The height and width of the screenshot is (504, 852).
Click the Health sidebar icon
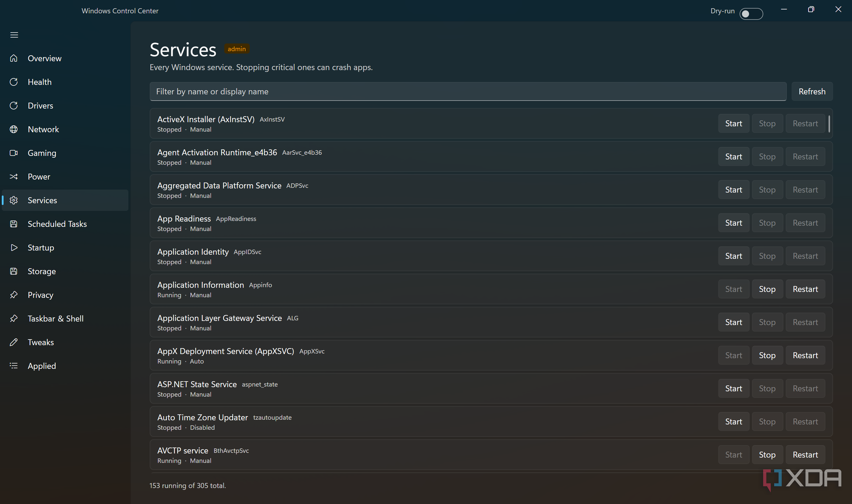coord(14,82)
